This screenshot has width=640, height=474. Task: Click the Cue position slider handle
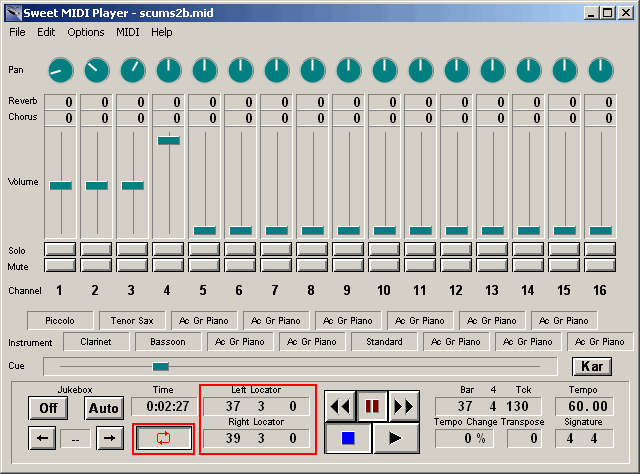[160, 367]
